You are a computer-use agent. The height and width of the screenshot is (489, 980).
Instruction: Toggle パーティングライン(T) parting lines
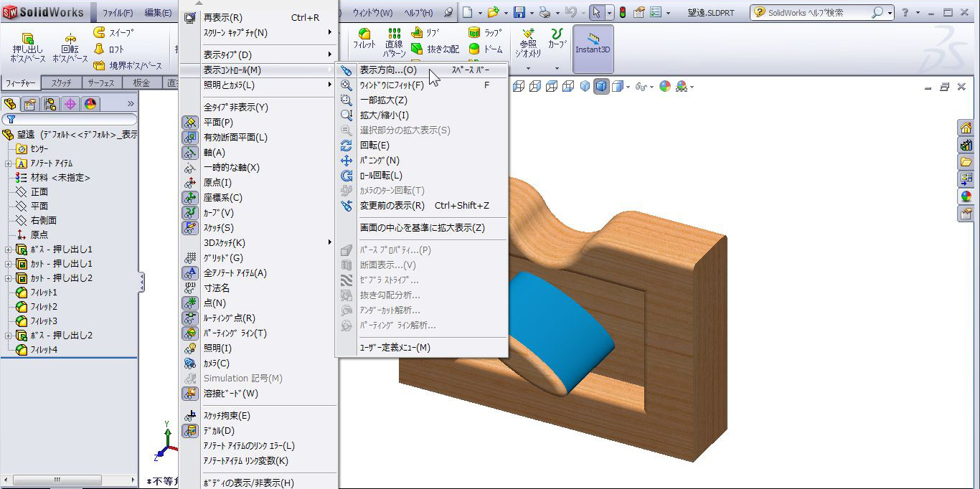(258, 333)
